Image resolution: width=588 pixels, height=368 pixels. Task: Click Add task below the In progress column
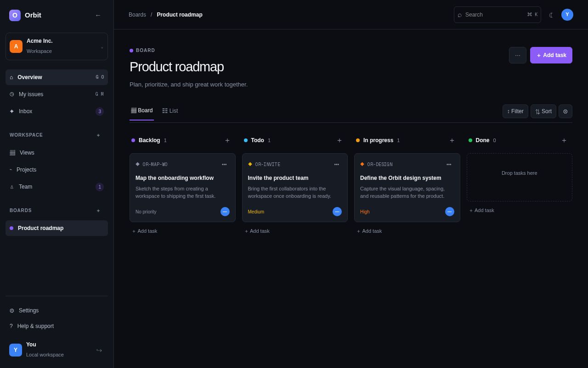(x=369, y=231)
